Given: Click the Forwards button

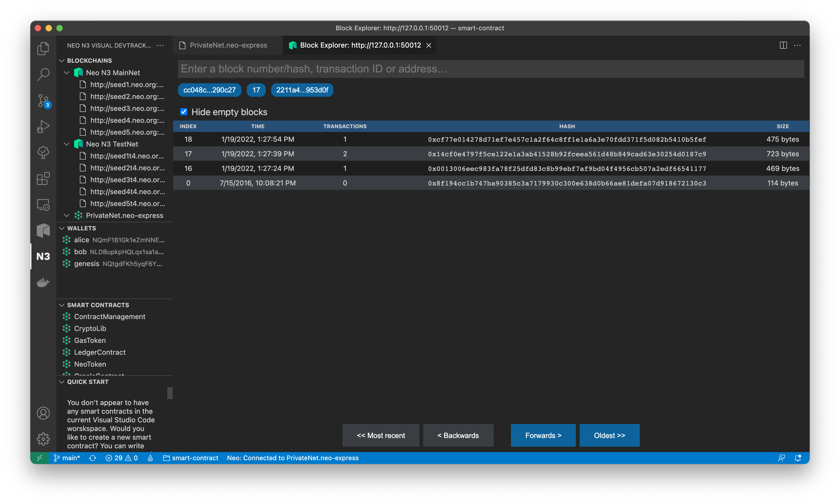Looking at the screenshot, I should [x=543, y=435].
